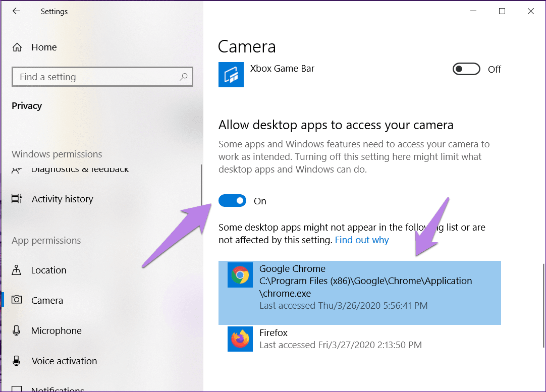Click the Xbox Game Bar app icon

coord(231,74)
